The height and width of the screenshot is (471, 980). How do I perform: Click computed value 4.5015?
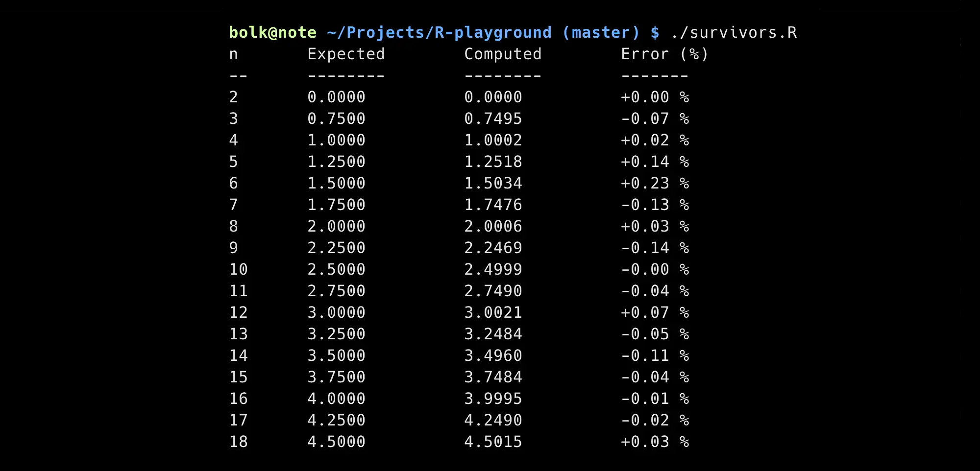pos(493,442)
